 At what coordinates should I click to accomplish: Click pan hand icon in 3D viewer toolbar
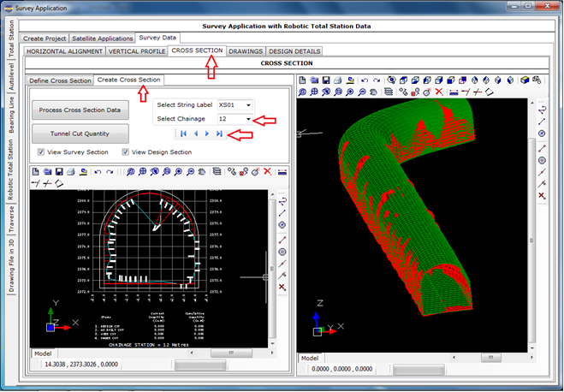point(374,92)
